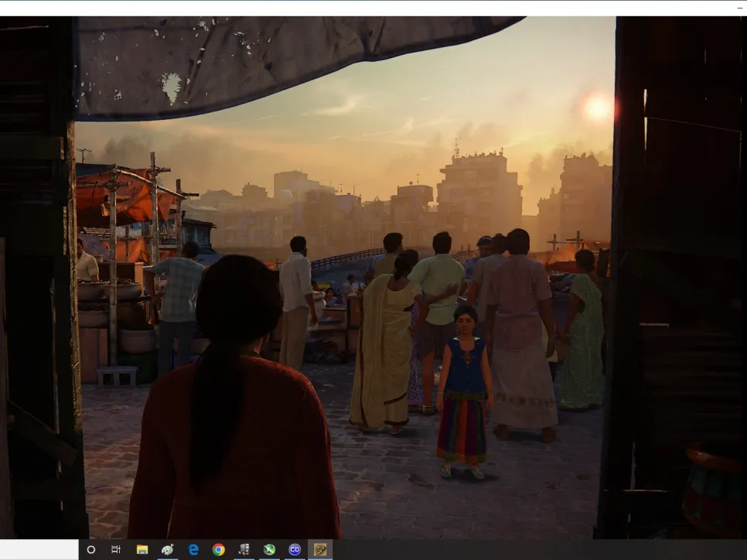Screen dimensions: 747x560
Task: Open the green globe app icon in taskbar
Action: pyautogui.click(x=269, y=549)
